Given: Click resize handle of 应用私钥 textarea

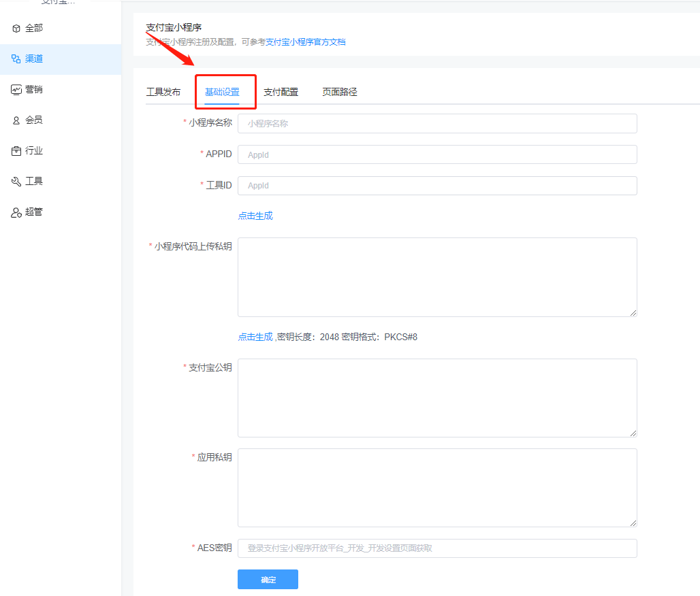Looking at the screenshot, I should (x=633, y=523).
